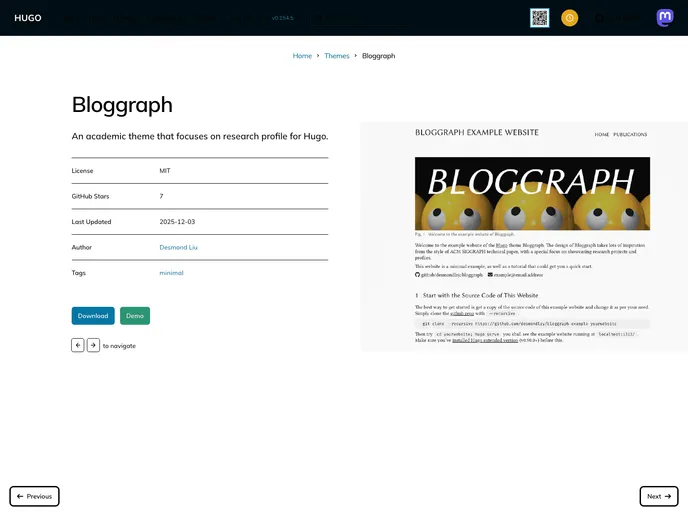Click the 'An academic theme' description text
Screen dimensions: 688x512
tap(200, 136)
